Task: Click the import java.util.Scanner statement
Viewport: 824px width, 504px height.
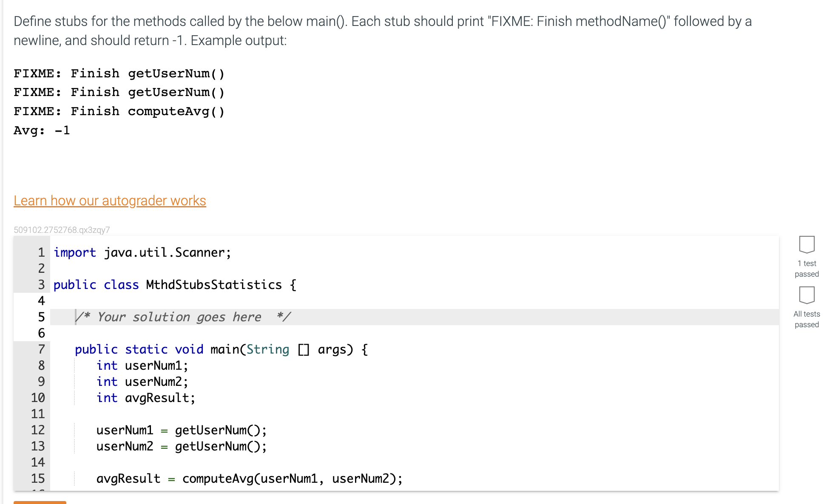Action: point(140,252)
